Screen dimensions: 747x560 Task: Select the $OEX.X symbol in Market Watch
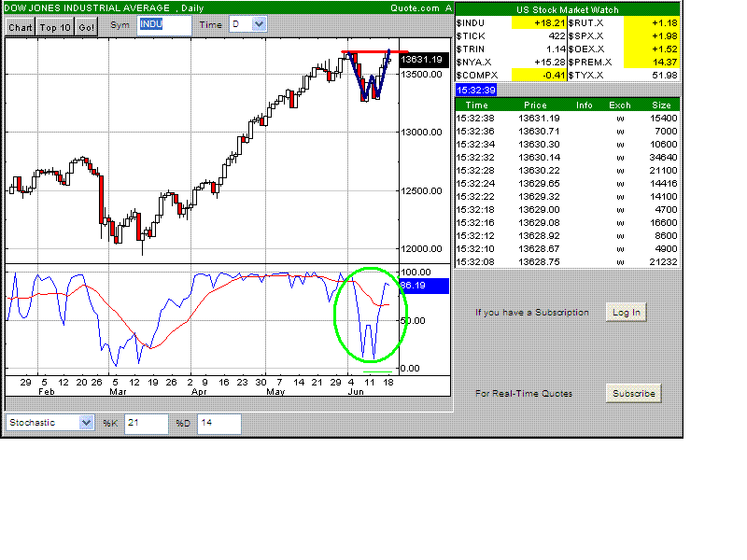click(586, 49)
